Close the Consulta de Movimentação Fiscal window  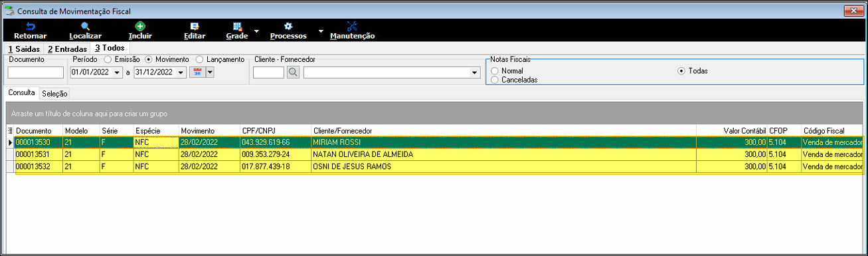[x=853, y=11]
